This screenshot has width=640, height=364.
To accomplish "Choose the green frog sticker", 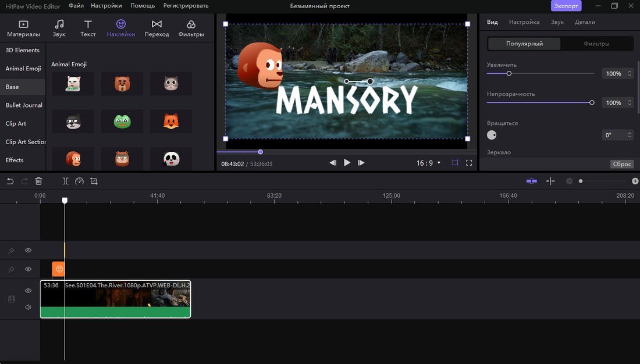I will point(122,121).
